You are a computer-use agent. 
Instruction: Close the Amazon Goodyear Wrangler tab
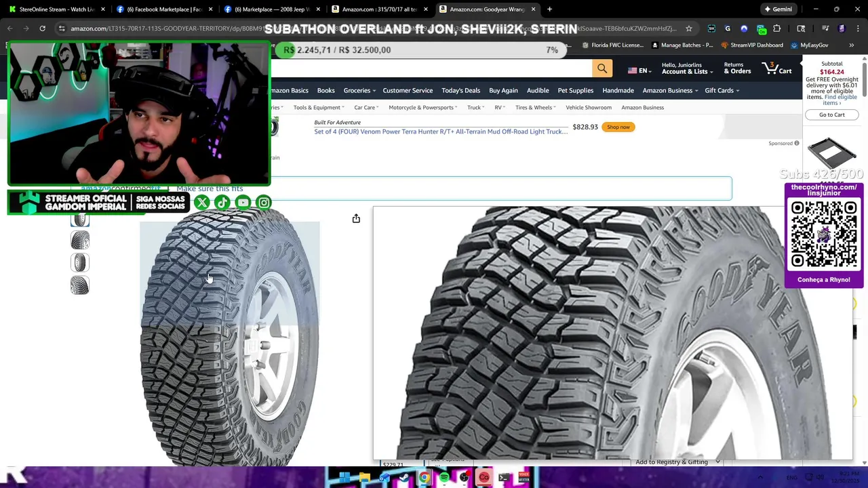click(533, 9)
